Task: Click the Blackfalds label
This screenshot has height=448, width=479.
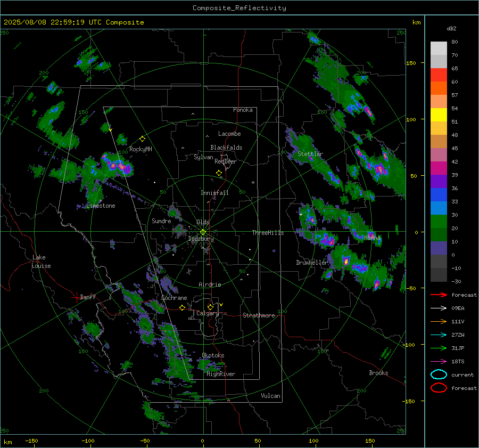Action: click(226, 148)
